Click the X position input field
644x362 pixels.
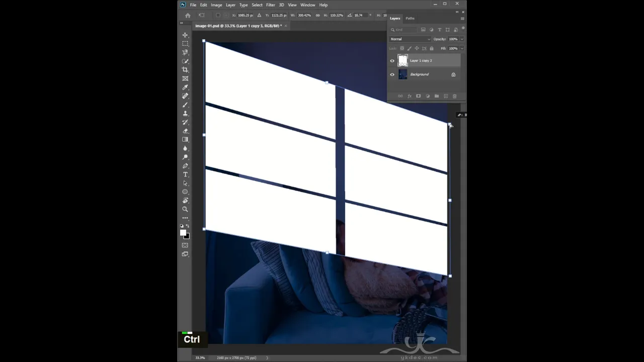(246, 15)
